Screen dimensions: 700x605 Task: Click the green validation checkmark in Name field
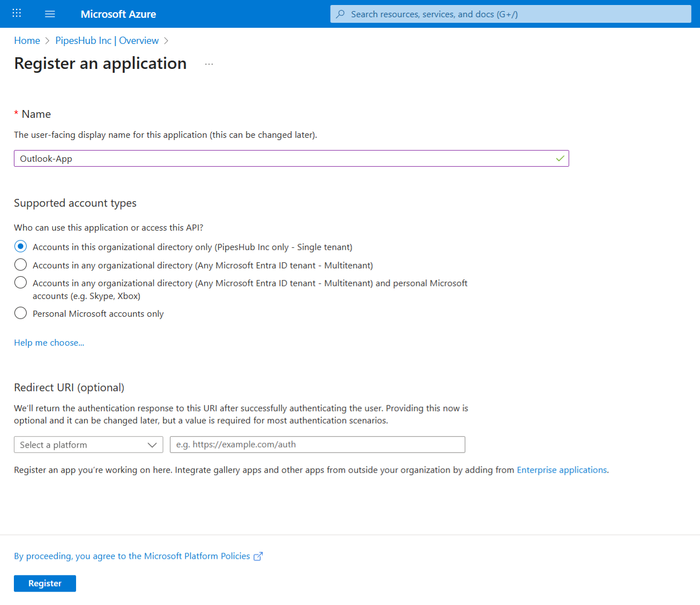point(561,158)
